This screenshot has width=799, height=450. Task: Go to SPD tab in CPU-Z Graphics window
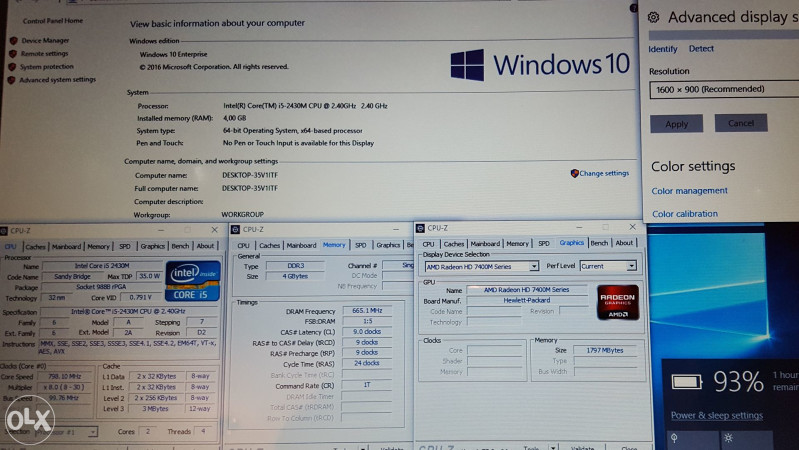coord(544,244)
